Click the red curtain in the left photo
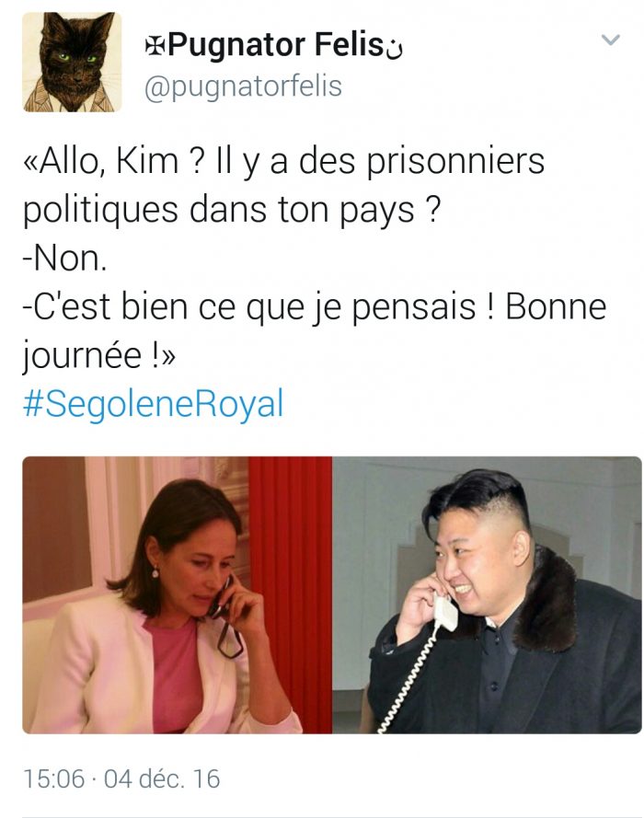Viewport: 644px width, 818px height. coord(290,594)
